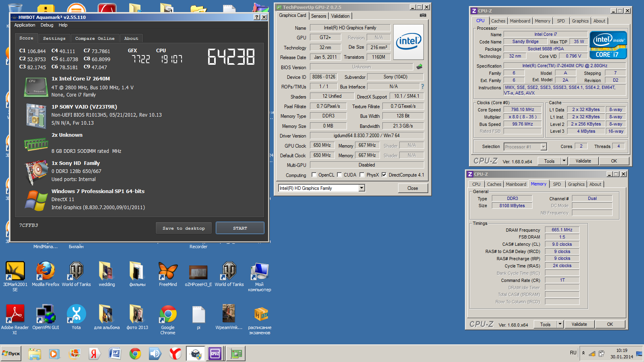Click OK in the bottom CPU-Z window
Image resolution: width=644 pixels, height=362 pixels.
click(x=610, y=324)
